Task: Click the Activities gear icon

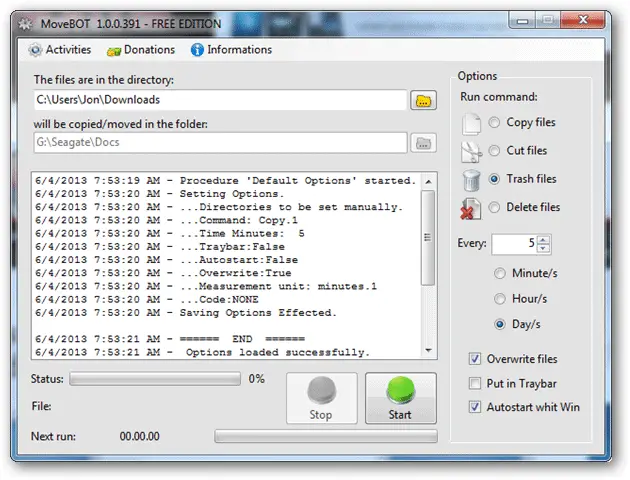Action: (x=35, y=50)
